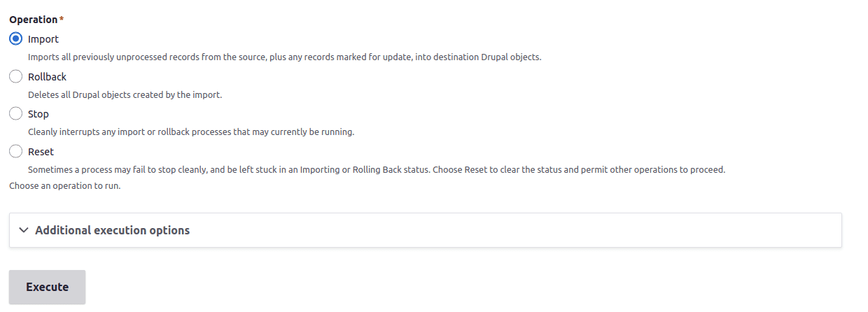Viewport: 868px width, 312px height.
Task: Pick the Reset radio button
Action: click(x=15, y=151)
